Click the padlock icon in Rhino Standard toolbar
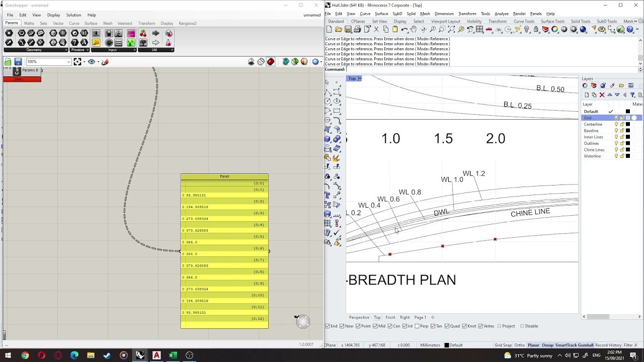This screenshot has height=362, width=644. tap(536, 30)
